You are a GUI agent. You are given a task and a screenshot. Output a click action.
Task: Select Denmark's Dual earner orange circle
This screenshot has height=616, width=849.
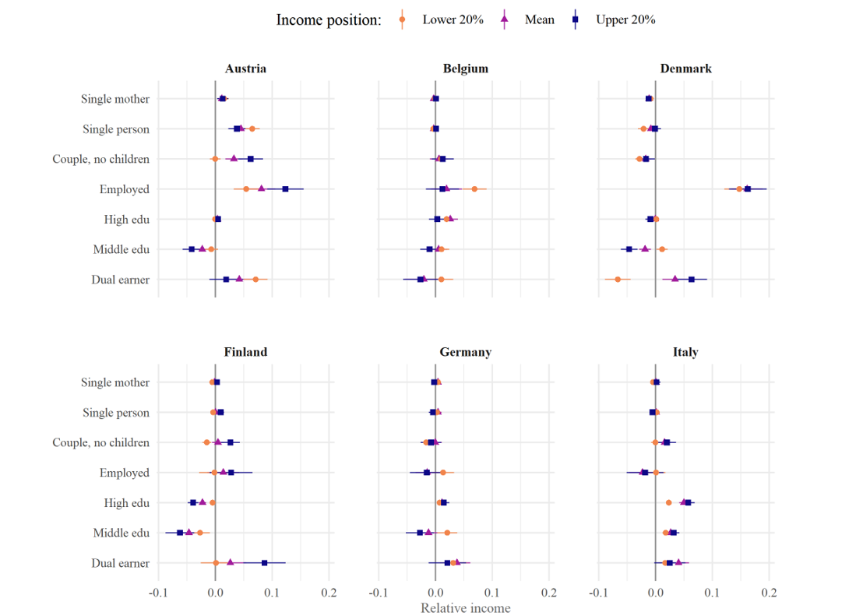pos(618,280)
